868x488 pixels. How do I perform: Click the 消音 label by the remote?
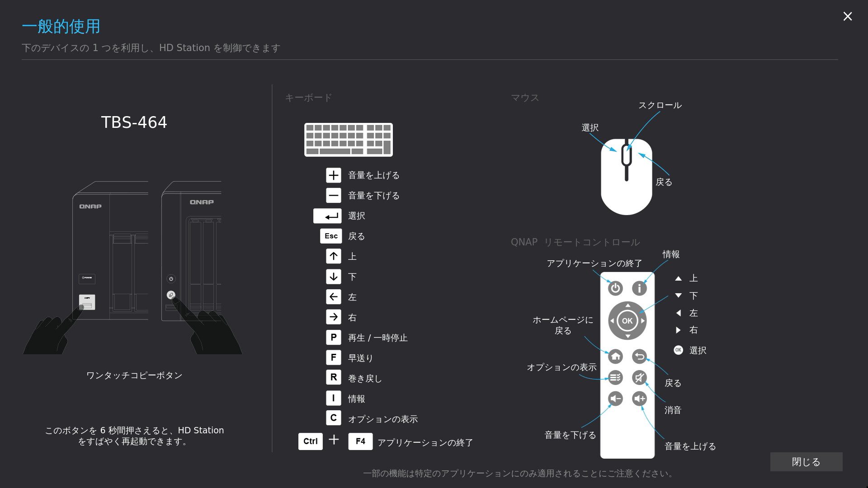click(x=673, y=410)
